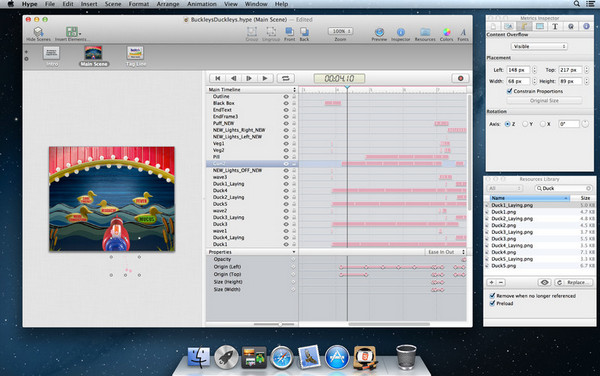The image size is (600, 376).
Task: Open the Ease In Out dropdown
Action: point(445,252)
